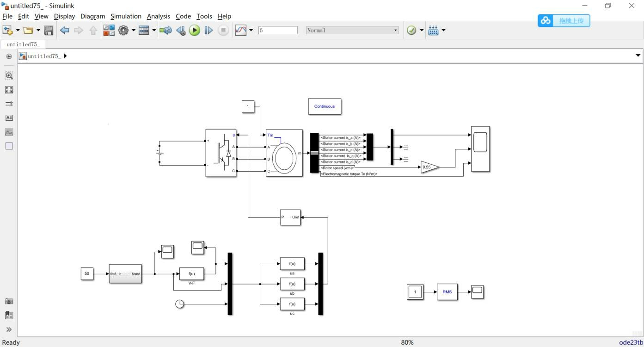This screenshot has width=644, height=347.
Task: Open the Normal simulation mode dropdown
Action: (352, 30)
